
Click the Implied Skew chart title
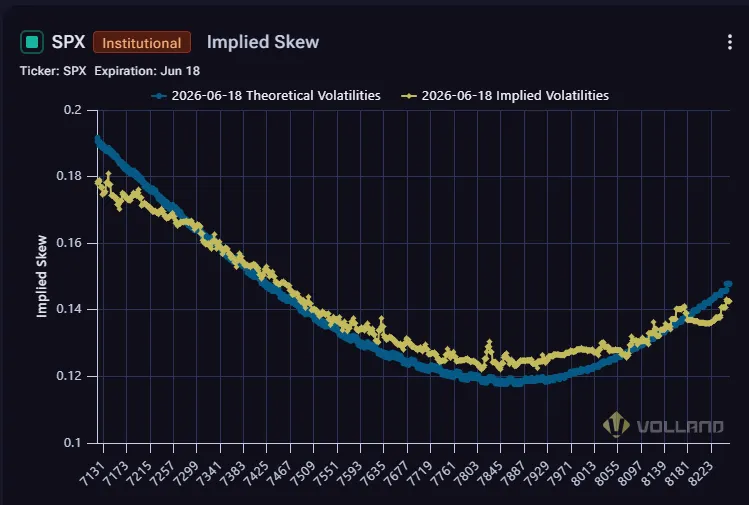pyautogui.click(x=263, y=42)
